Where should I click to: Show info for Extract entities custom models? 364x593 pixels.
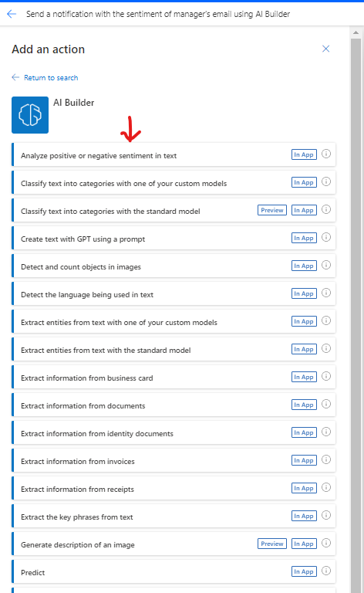point(326,320)
